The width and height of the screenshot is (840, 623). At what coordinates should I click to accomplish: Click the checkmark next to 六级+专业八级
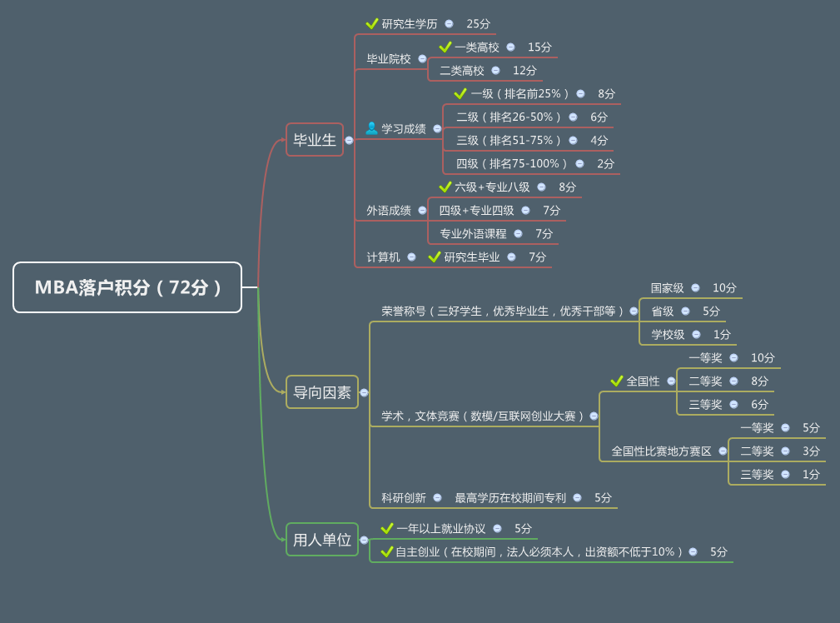445,187
